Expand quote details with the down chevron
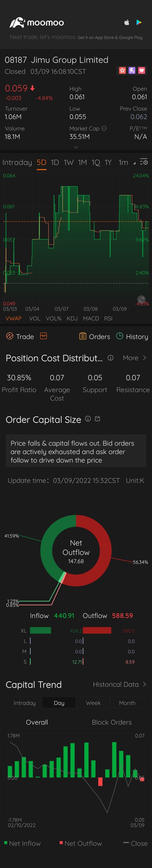Screen dimensions: 152x868 (76, 147)
